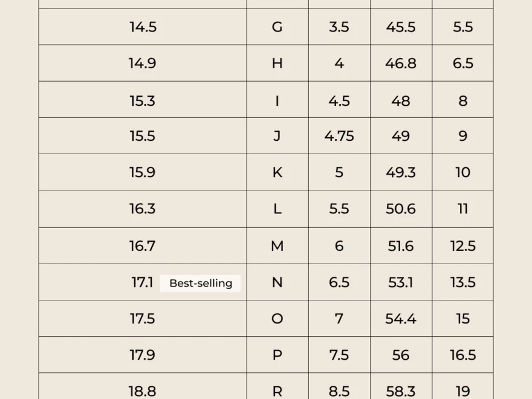This screenshot has height=399, width=532.
Task: Select the 15.3 diameter cell
Action: tap(142, 100)
